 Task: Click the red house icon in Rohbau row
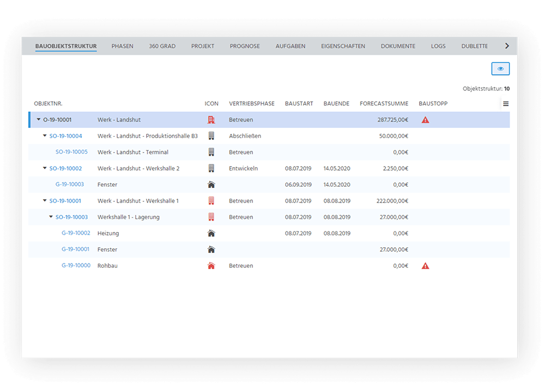(x=211, y=266)
